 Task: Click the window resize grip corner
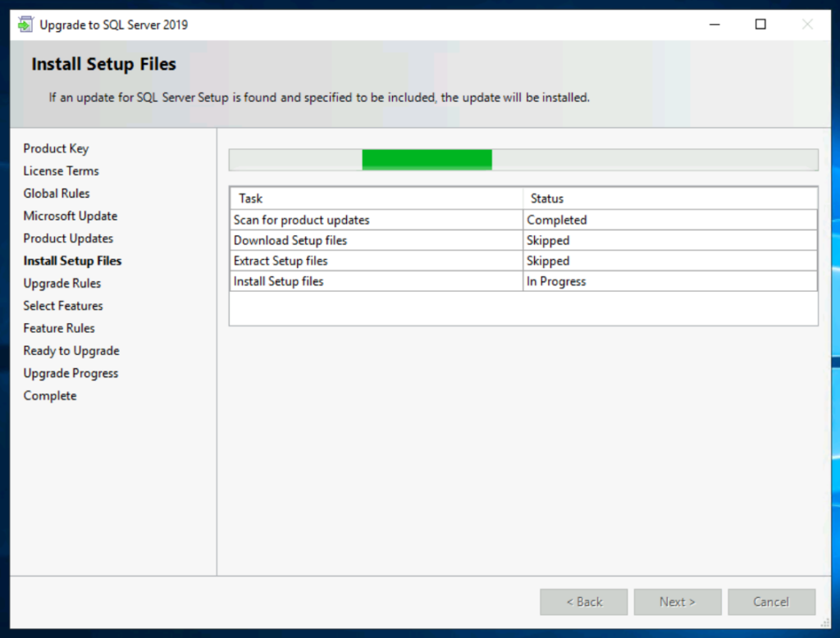point(825,623)
